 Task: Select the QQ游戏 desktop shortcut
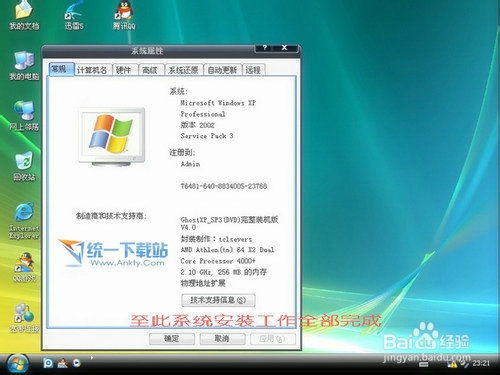click(24, 267)
